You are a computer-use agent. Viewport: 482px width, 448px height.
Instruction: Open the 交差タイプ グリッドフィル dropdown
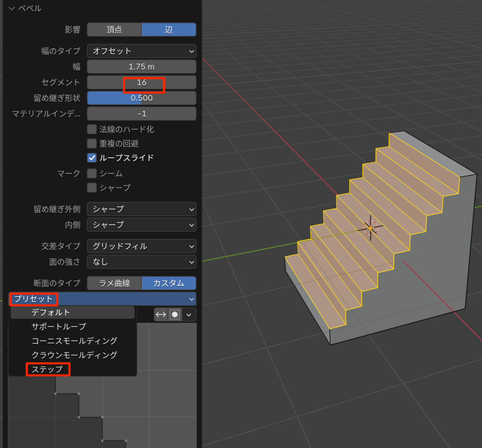point(141,246)
